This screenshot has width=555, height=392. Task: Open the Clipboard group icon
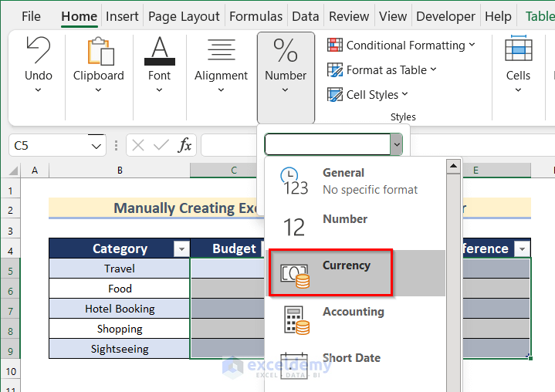[x=98, y=51]
